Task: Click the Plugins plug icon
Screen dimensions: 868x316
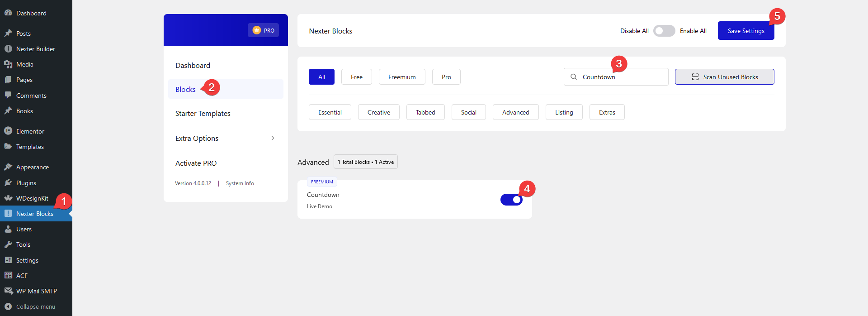Action: pos(8,183)
